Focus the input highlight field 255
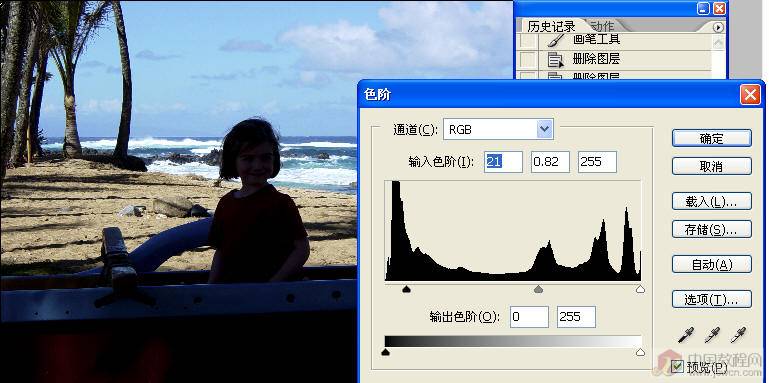This screenshot has height=383, width=769. (x=597, y=162)
